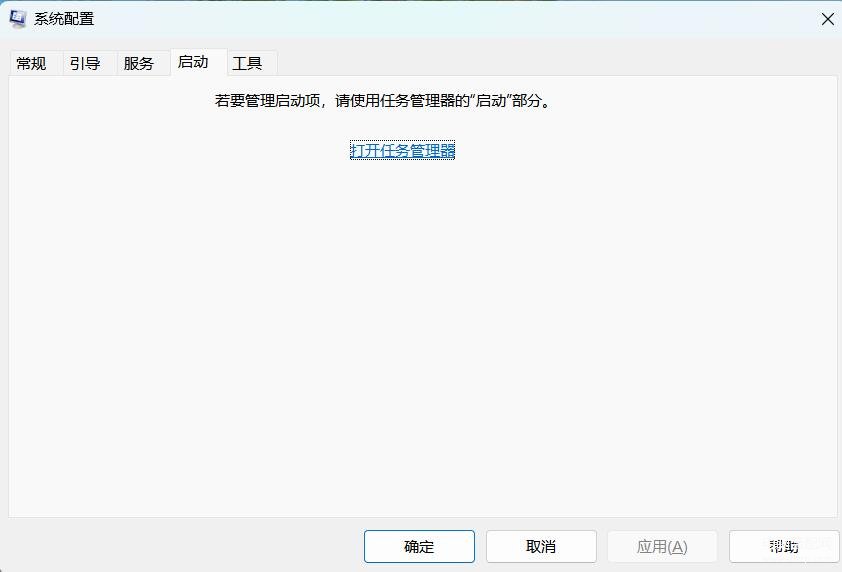Select the 服务 tab
This screenshot has width=842, height=572.
[x=143, y=63]
